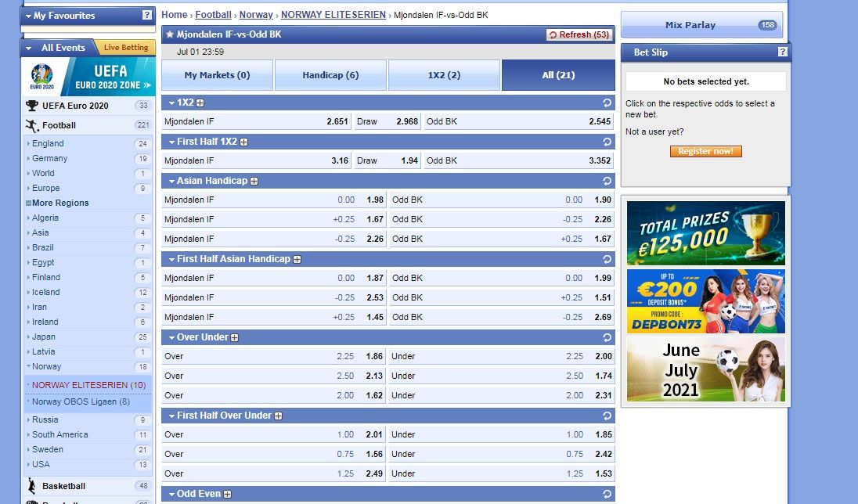Open the €200 deposit bonus banner
The image size is (858, 504).
705,301
